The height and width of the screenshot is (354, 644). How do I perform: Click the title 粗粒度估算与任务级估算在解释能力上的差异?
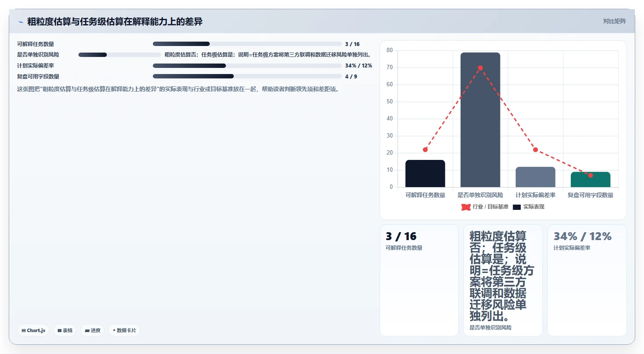(x=115, y=21)
